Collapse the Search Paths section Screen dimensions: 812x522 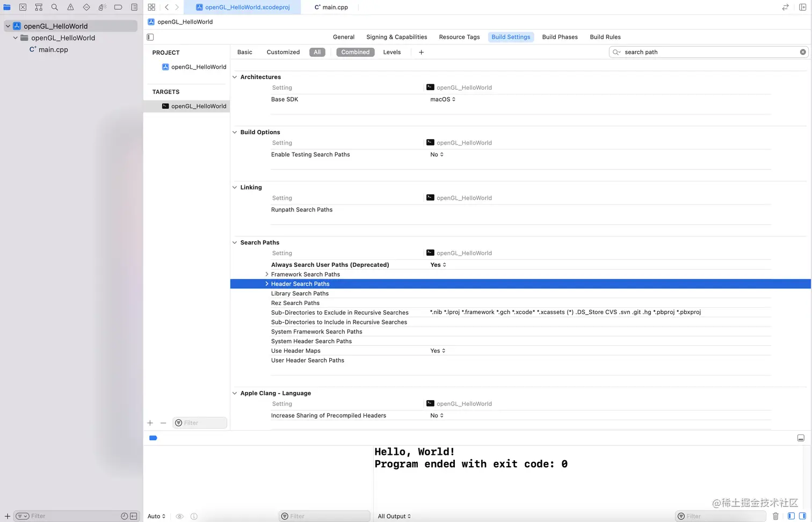click(235, 243)
